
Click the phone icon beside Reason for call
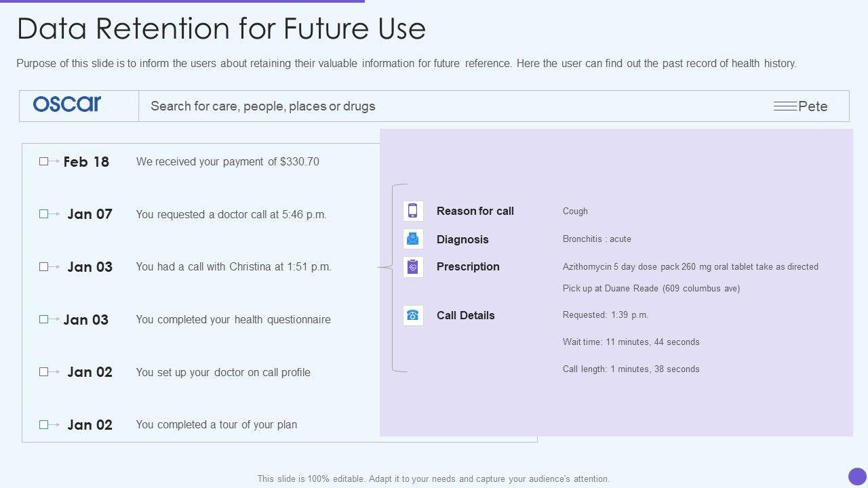coord(413,211)
